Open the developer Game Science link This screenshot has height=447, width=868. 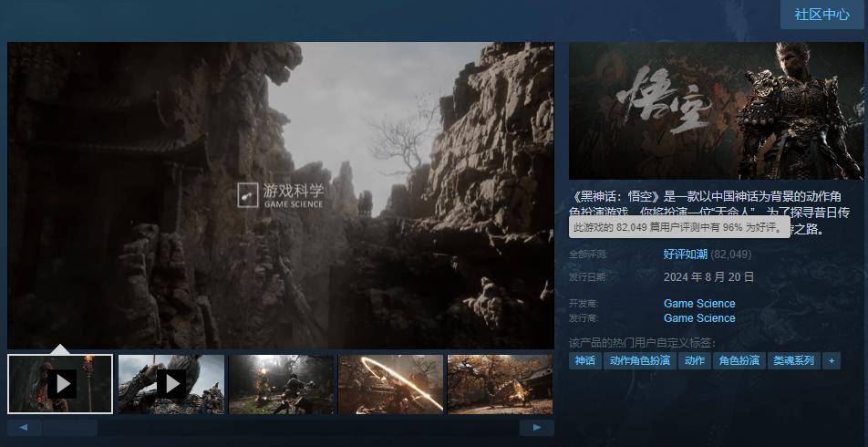click(699, 304)
